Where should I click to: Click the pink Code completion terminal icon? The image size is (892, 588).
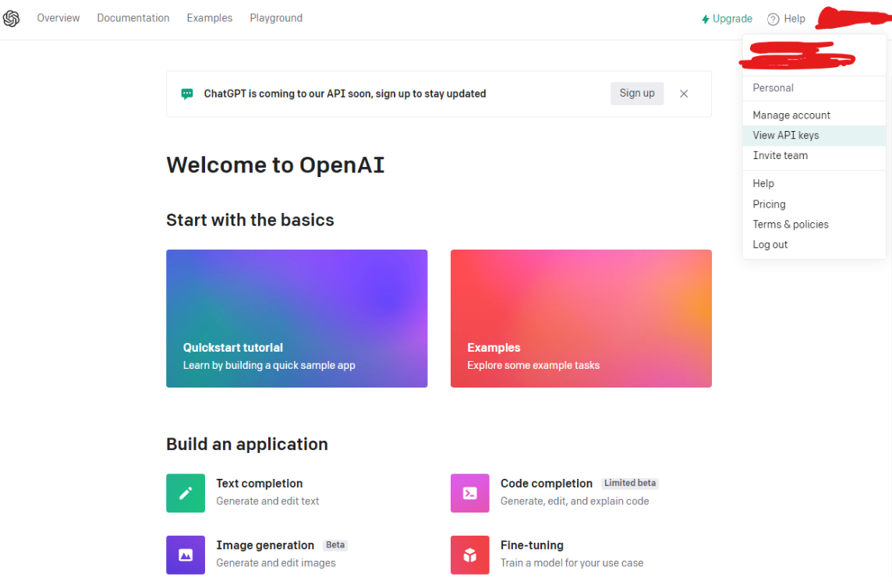click(x=470, y=493)
